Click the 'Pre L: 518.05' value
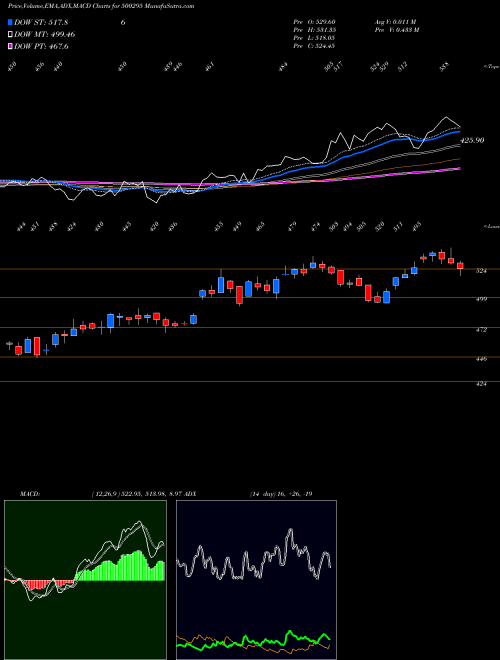 coord(314,38)
